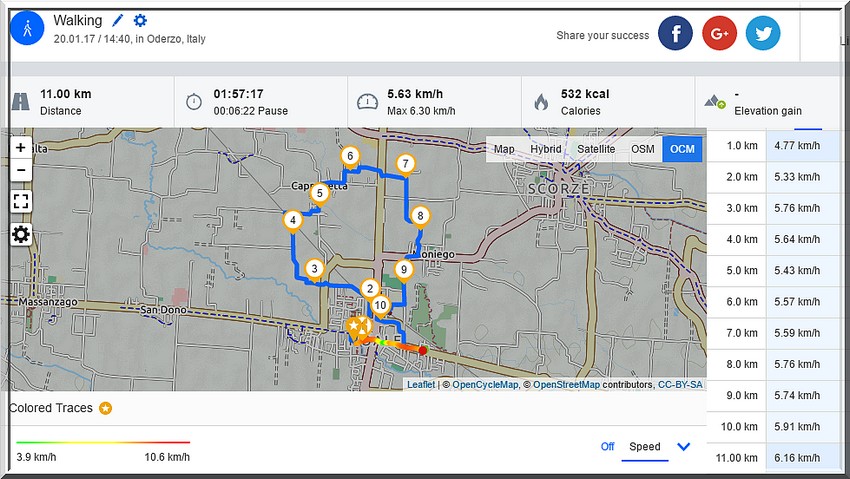Click kilometer marker 3 on the map
Image resolution: width=850 pixels, height=479 pixels.
[x=314, y=270]
